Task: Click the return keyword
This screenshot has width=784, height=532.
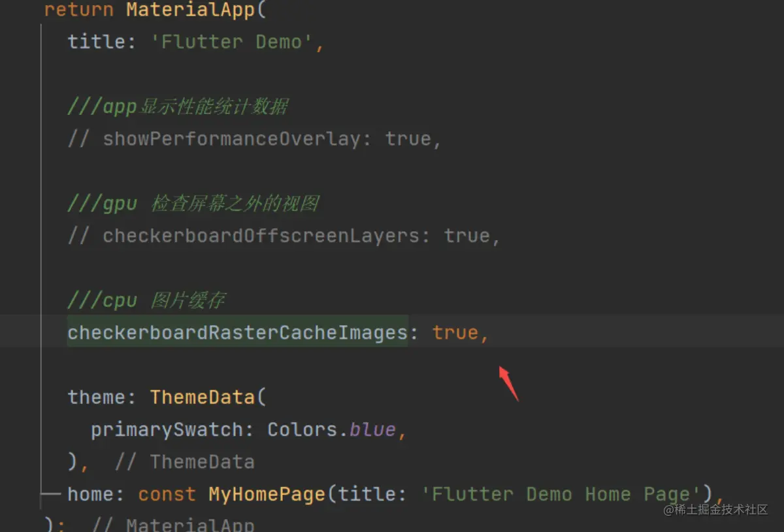Action: point(78,10)
